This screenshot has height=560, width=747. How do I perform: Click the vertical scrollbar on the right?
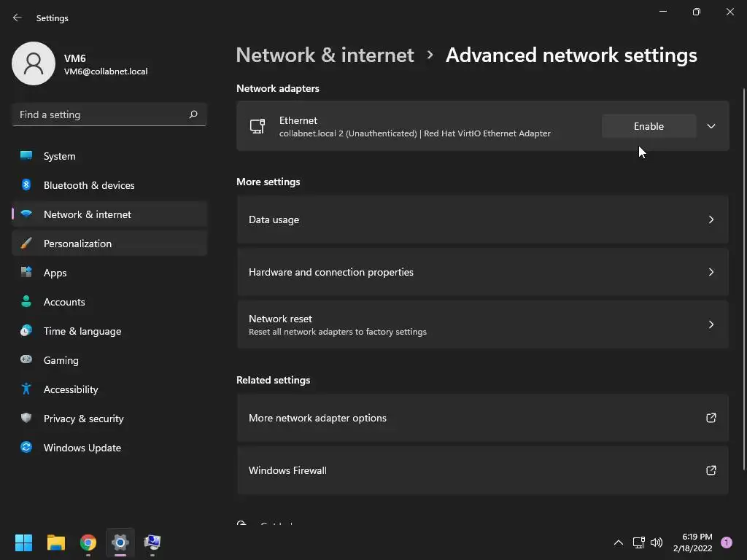744,277
